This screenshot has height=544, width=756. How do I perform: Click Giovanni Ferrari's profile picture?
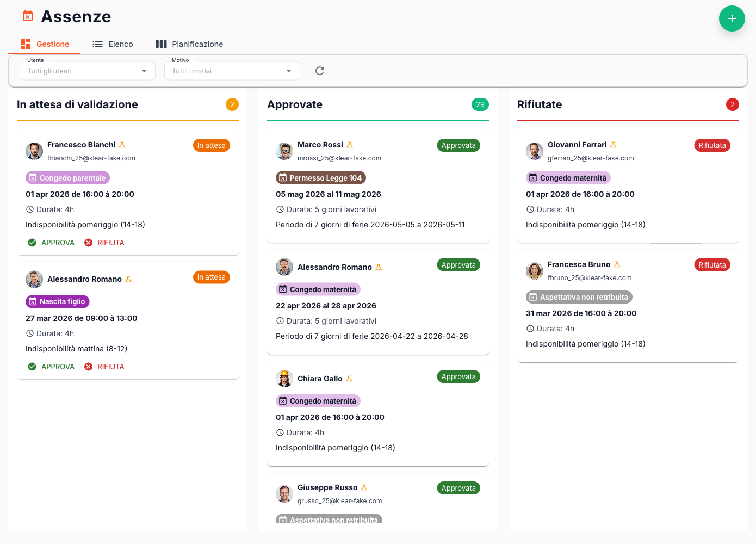[x=535, y=151]
